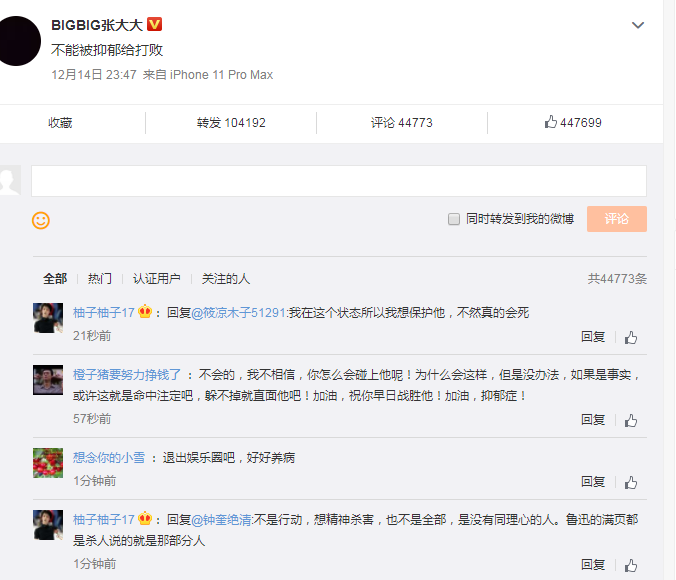
Task: Click the avatar of the 21秒前 comment
Action: tap(48, 318)
